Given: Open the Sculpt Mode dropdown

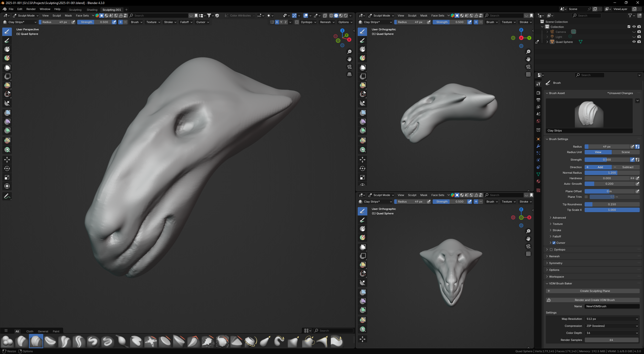Looking at the screenshot, I should click(x=26, y=15).
